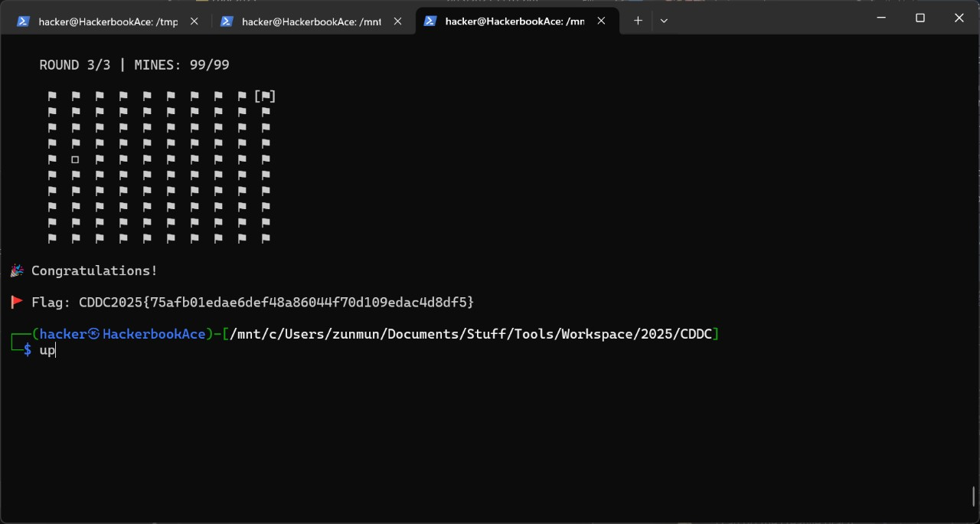Open a new terminal tab with plus button
The height and width of the screenshot is (524, 980).
pyautogui.click(x=638, y=21)
